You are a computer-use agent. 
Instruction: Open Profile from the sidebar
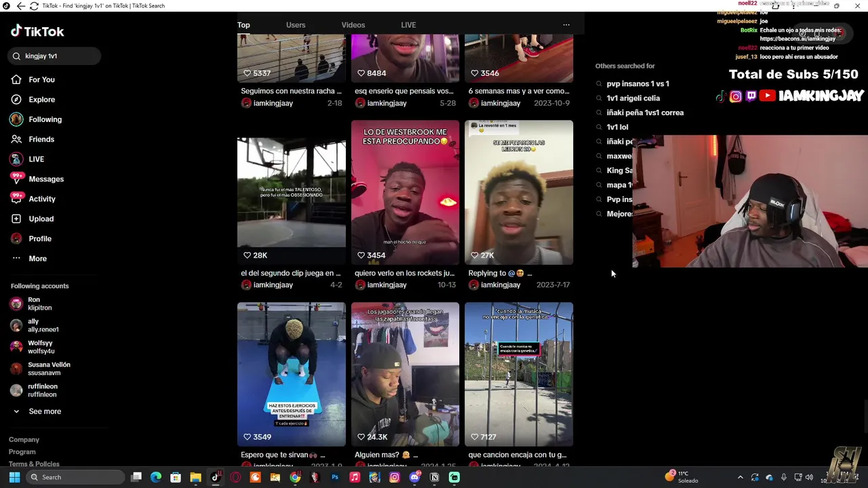(31, 239)
